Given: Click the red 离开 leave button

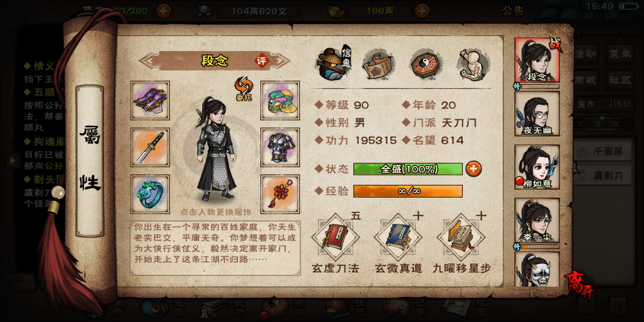Looking at the screenshot, I should [x=580, y=285].
